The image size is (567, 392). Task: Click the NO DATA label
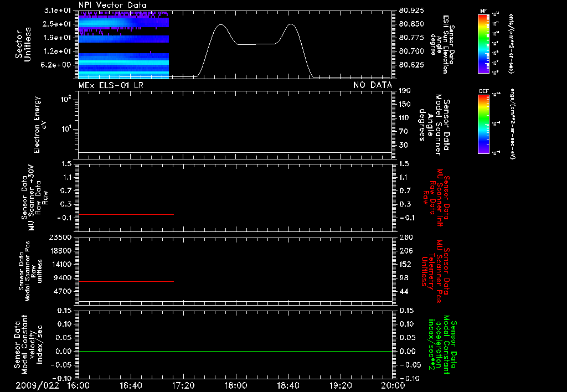[373, 85]
